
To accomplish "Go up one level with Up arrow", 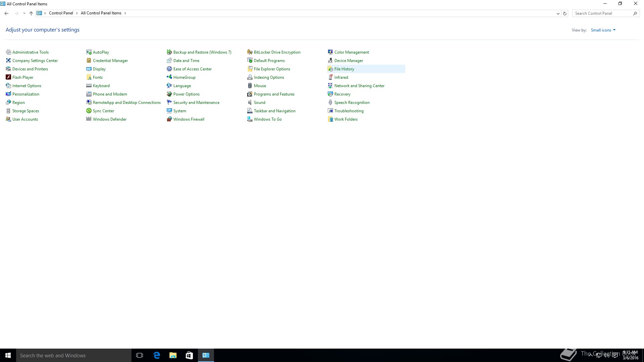I will point(31,13).
